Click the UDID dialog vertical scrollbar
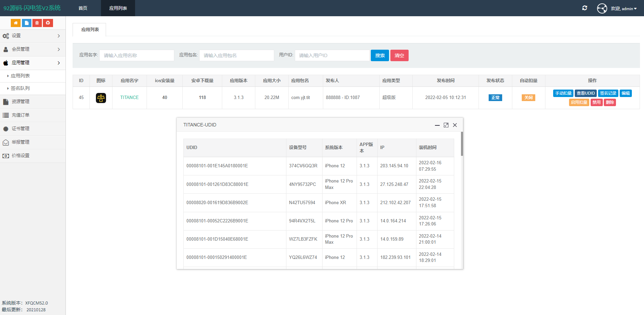This screenshot has width=644, height=315. click(462, 144)
